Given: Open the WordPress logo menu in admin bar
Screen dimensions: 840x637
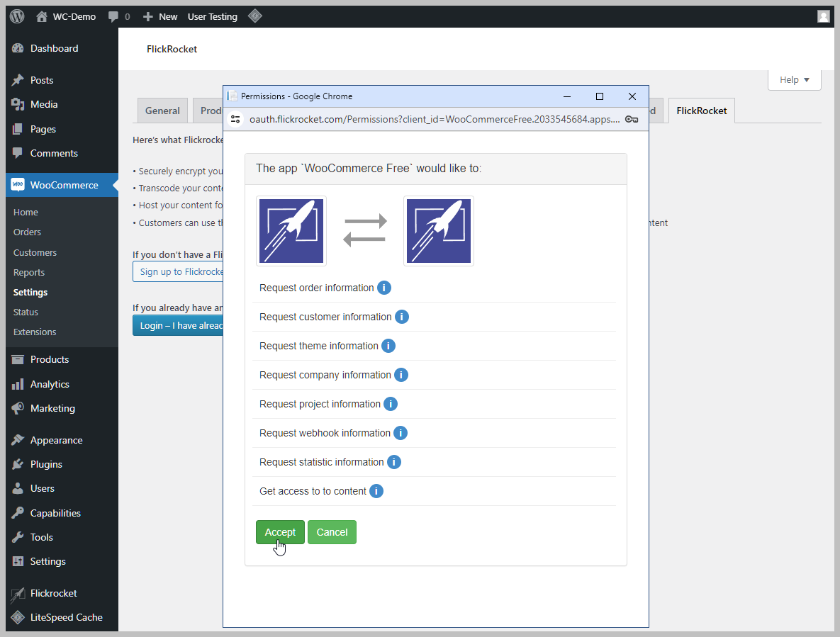Looking at the screenshot, I should (17, 16).
